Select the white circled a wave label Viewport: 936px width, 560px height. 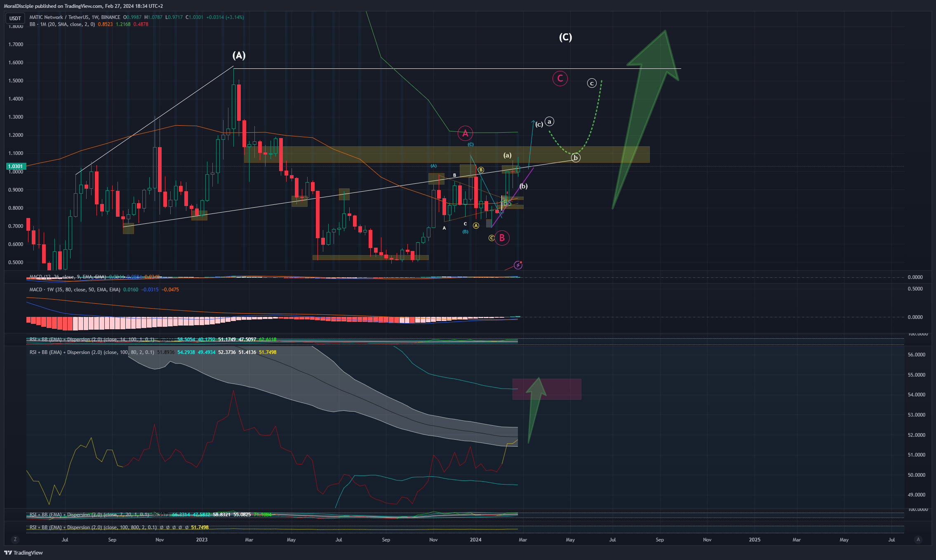pos(549,122)
